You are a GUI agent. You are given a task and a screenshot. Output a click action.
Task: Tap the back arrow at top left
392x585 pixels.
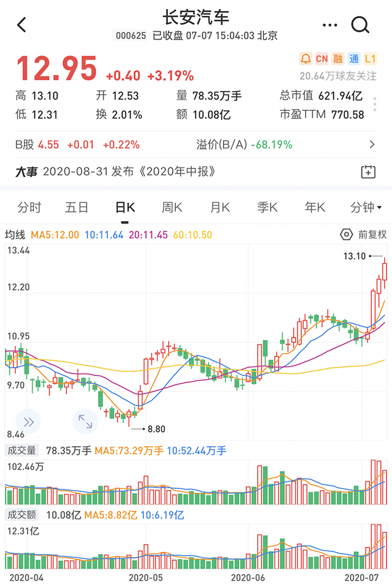pos(22,25)
